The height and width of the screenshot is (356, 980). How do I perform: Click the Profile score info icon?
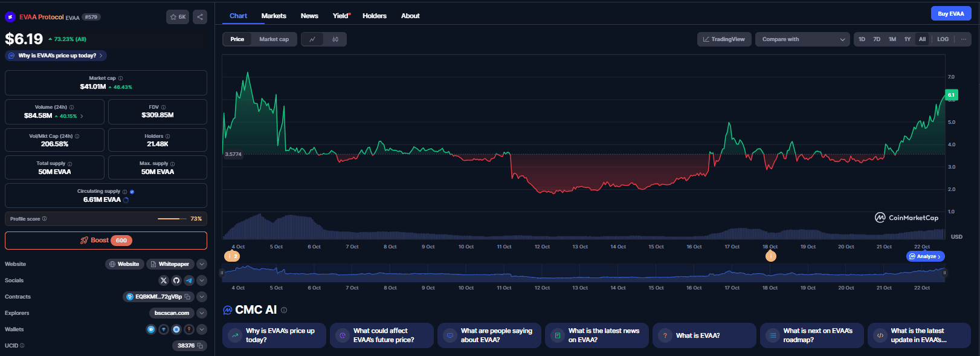coord(44,219)
